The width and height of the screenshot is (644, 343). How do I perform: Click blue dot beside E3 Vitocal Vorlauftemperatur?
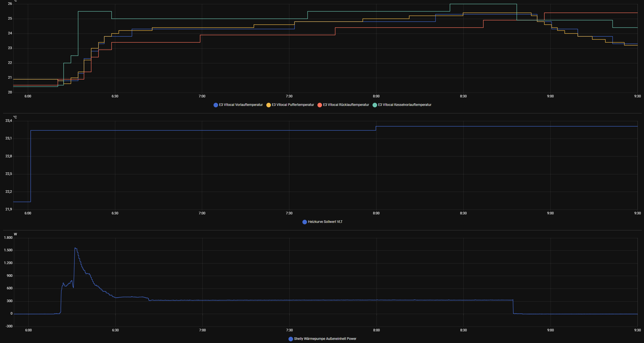216,105
